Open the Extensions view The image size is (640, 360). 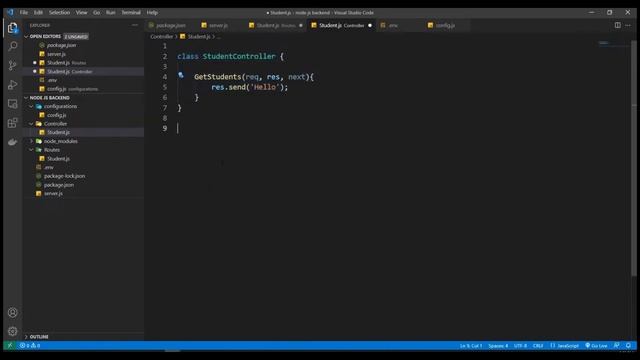(x=13, y=123)
